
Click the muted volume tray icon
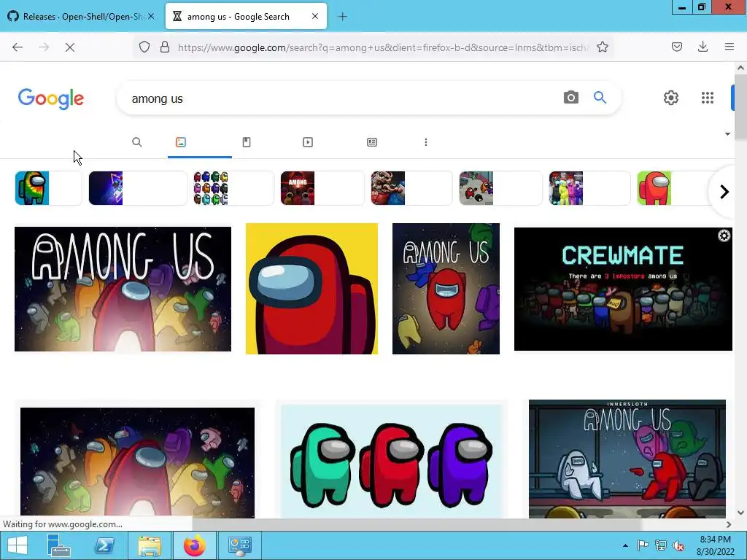tap(678, 545)
